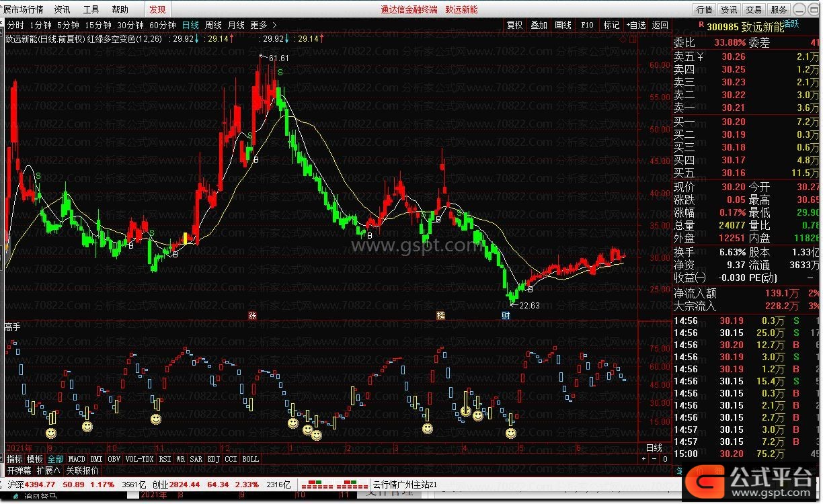
Task: Click the 买一 price 30.20
Action: point(734,122)
